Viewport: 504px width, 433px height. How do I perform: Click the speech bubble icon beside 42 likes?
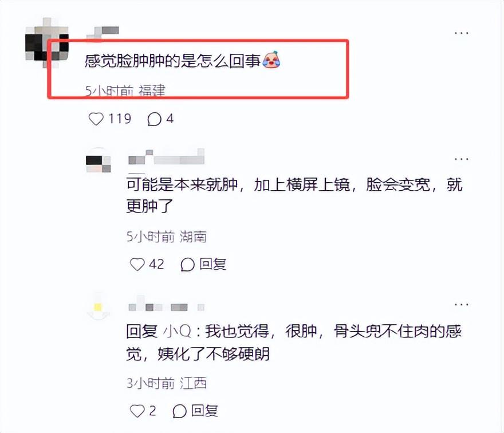pyautogui.click(x=187, y=265)
